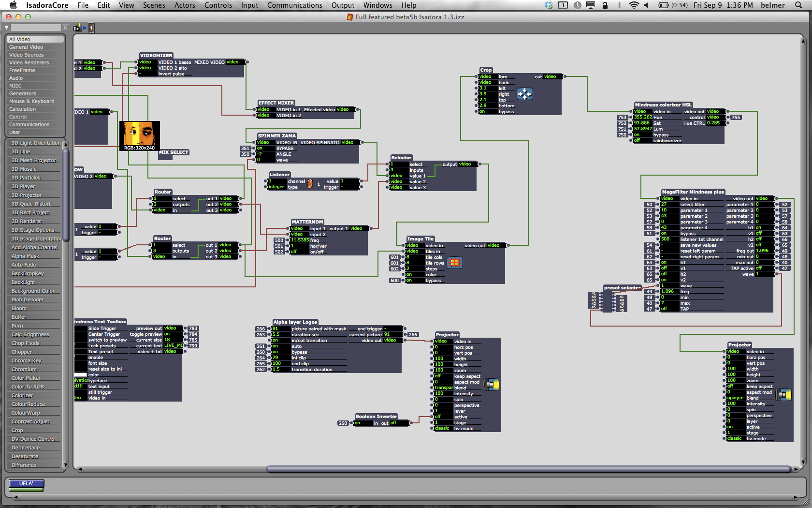Screen dimensions: 812x508
Task: Click the Listener actor ear icon
Action: (x=310, y=184)
